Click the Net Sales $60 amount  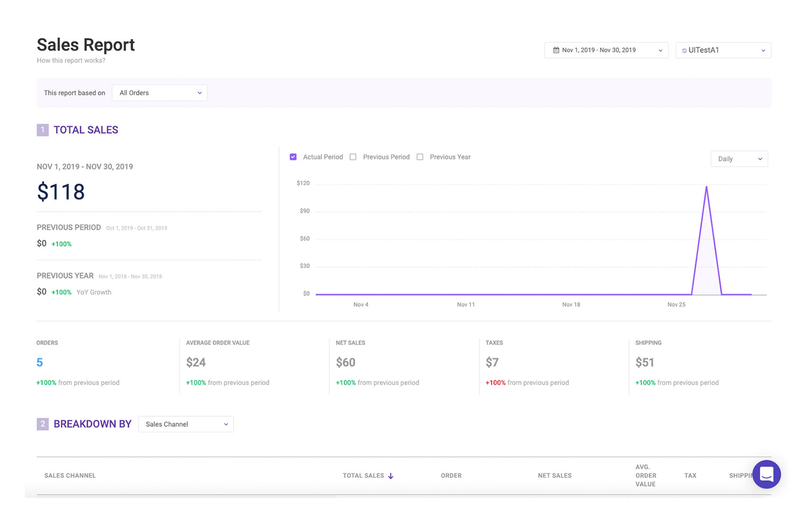point(346,362)
